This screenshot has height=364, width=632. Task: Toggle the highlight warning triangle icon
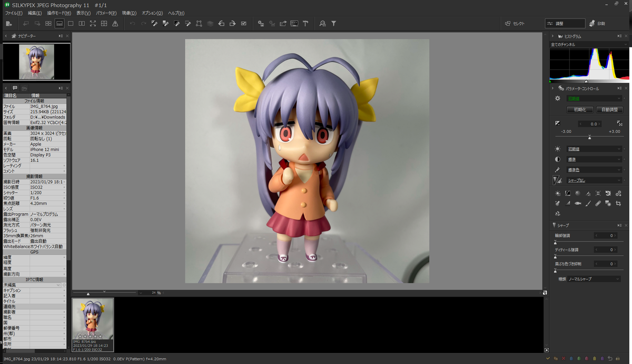pyautogui.click(x=115, y=24)
